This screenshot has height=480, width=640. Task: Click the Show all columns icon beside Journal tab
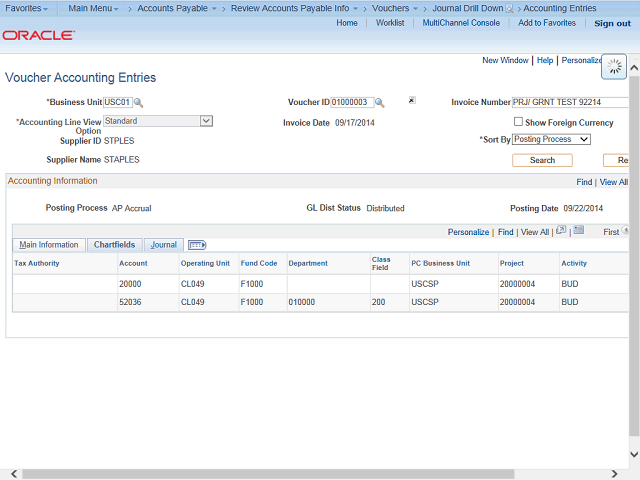[x=197, y=245]
